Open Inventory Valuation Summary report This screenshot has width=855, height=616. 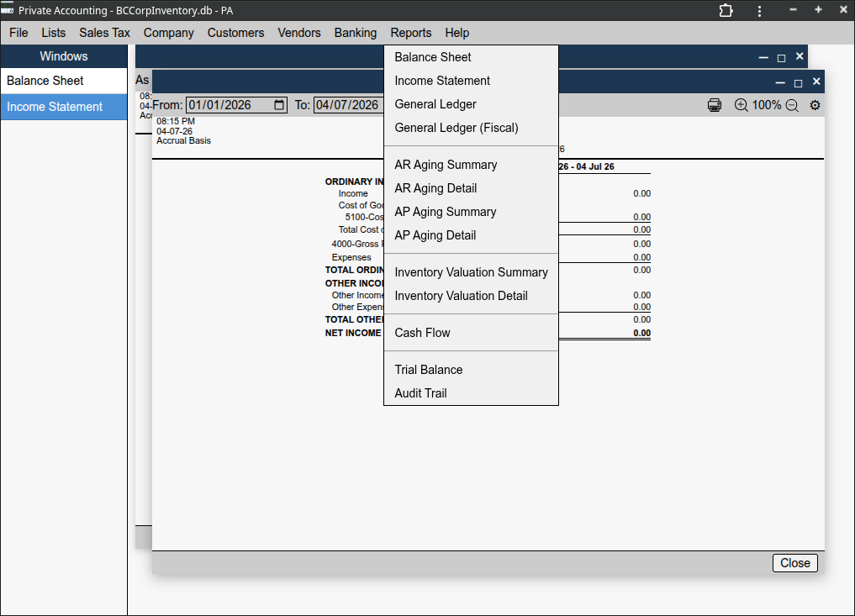pos(471,272)
